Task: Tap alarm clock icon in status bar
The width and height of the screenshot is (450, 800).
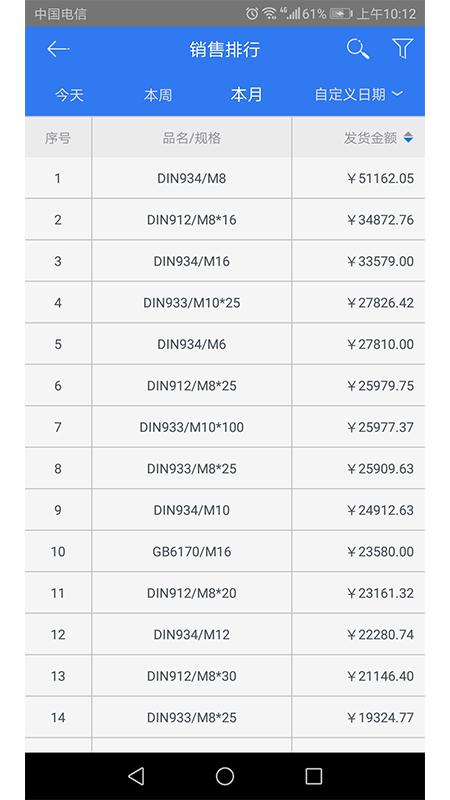Action: [x=252, y=14]
